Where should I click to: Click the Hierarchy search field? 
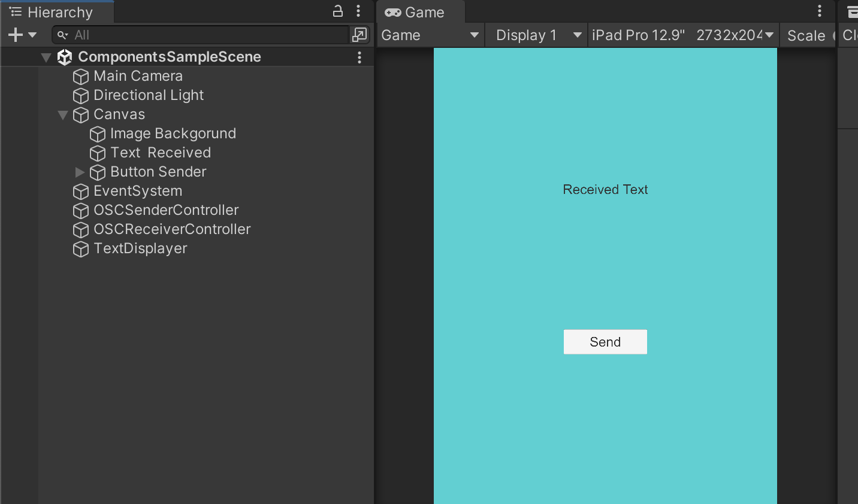(200, 35)
